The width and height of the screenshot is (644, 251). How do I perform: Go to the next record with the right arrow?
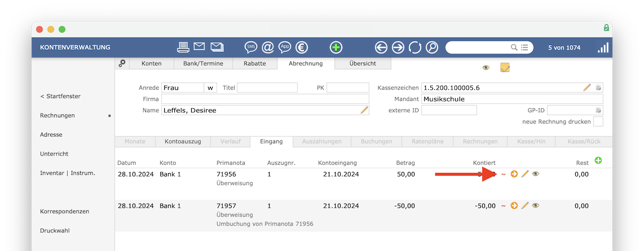(x=398, y=47)
